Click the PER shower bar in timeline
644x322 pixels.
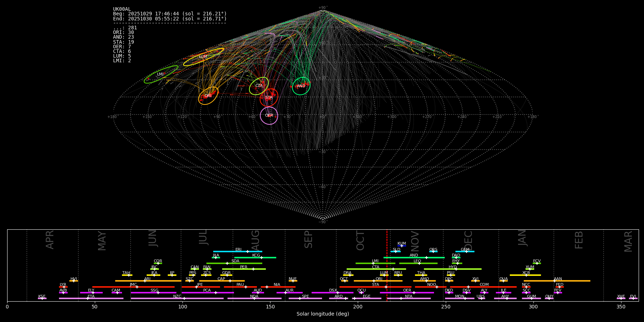[244, 269]
